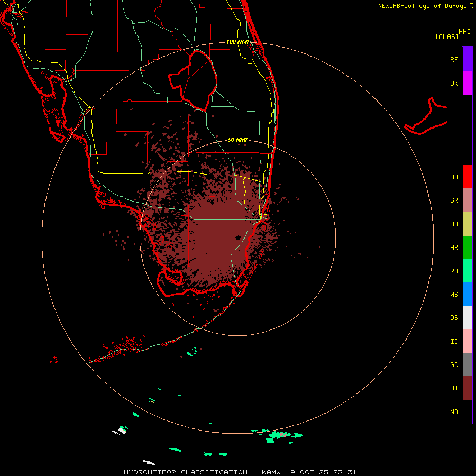Select the BD yellow legend swatch
The width and height of the screenshot is (476, 476).
(x=467, y=224)
